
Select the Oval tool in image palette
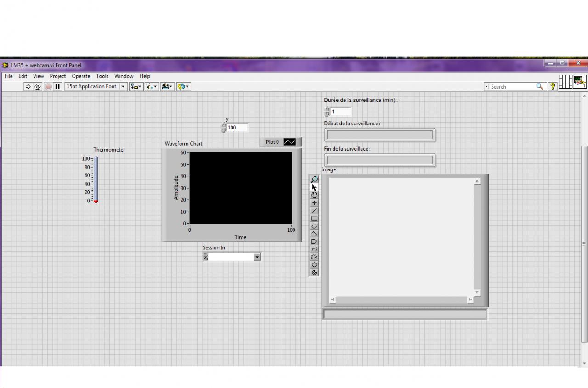[x=314, y=265]
